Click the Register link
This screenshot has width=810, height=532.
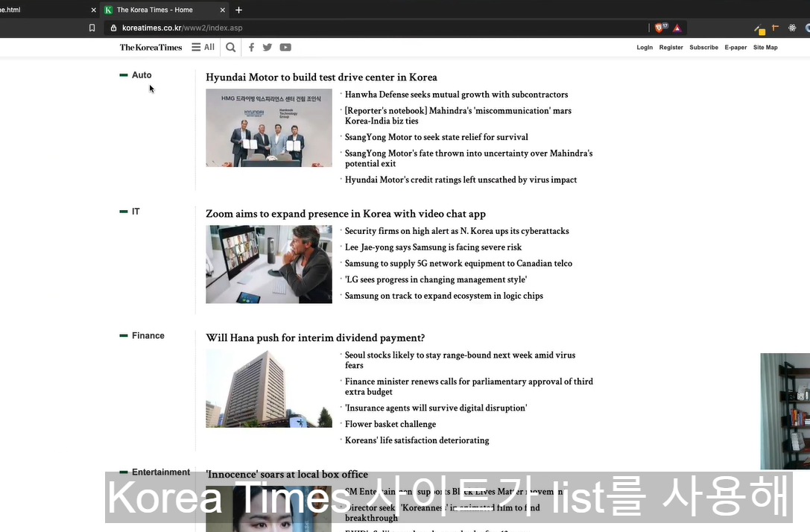671,48
